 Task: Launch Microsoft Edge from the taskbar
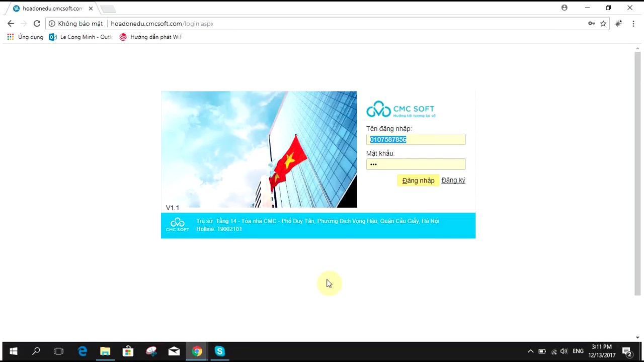click(83, 351)
